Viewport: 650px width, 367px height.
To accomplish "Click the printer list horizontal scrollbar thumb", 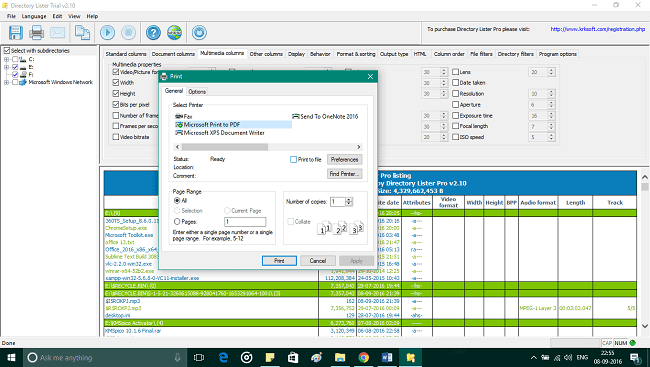I will [x=224, y=147].
